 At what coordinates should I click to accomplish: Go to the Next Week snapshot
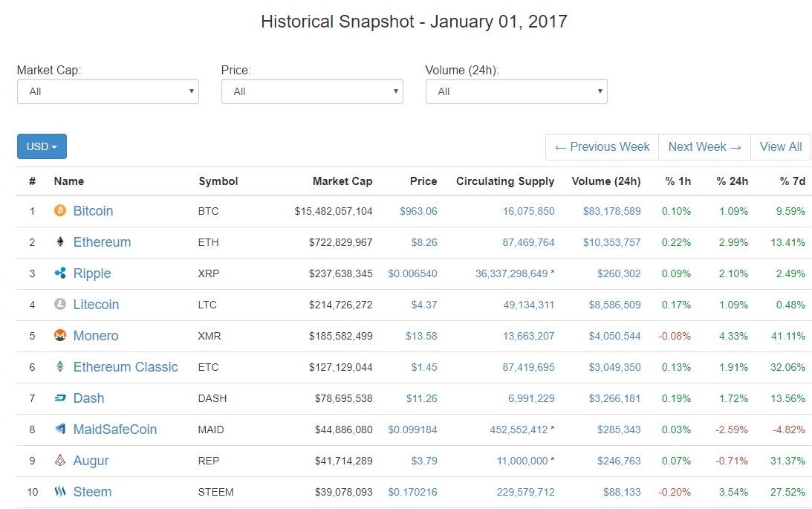[704, 147]
